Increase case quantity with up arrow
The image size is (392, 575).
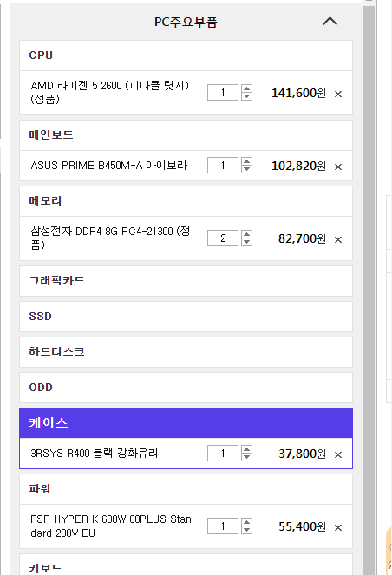click(x=247, y=449)
